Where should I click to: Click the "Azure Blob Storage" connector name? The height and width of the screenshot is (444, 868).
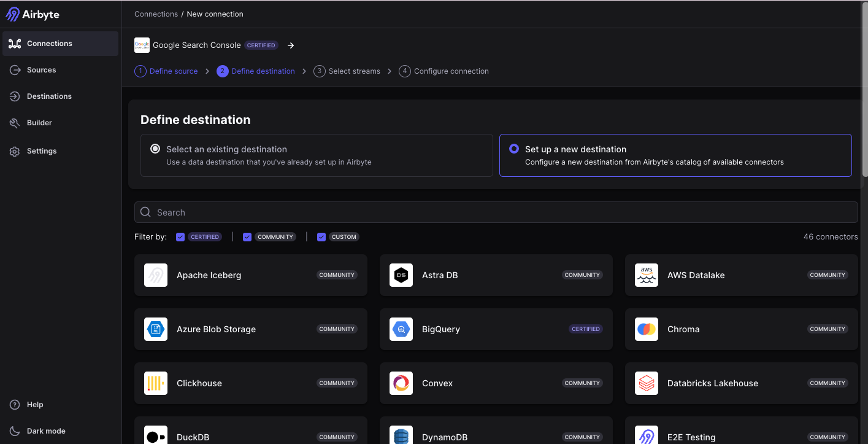[216, 329]
